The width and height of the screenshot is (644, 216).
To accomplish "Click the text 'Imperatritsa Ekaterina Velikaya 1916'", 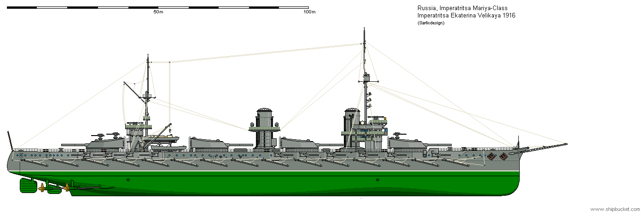I will (x=466, y=15).
